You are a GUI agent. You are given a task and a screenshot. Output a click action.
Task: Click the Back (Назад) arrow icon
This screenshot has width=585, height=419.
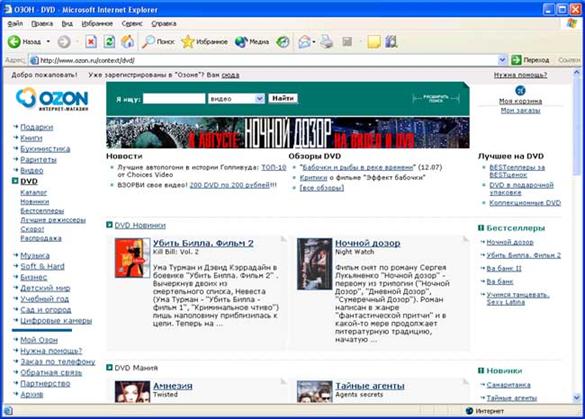pyautogui.click(x=14, y=41)
